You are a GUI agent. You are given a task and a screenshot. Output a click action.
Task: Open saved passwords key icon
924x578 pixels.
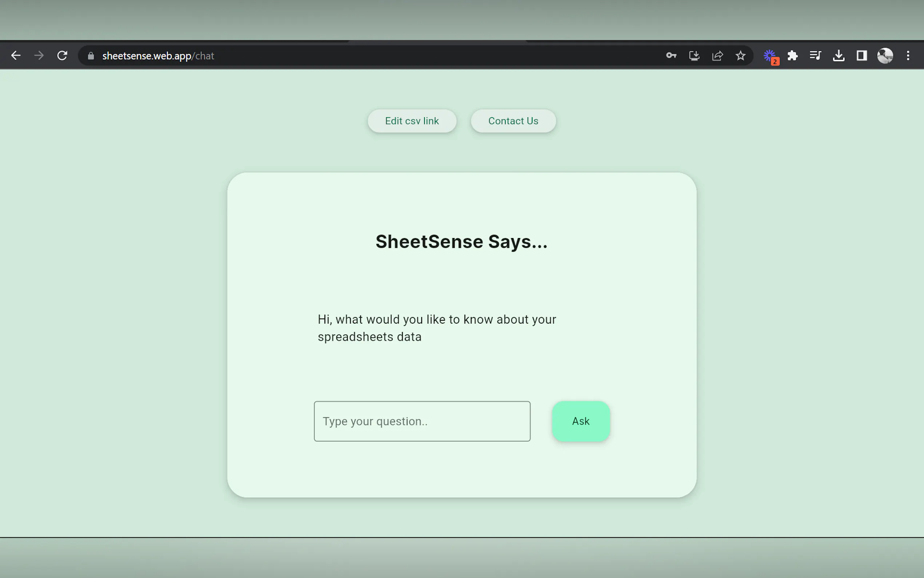pyautogui.click(x=671, y=56)
